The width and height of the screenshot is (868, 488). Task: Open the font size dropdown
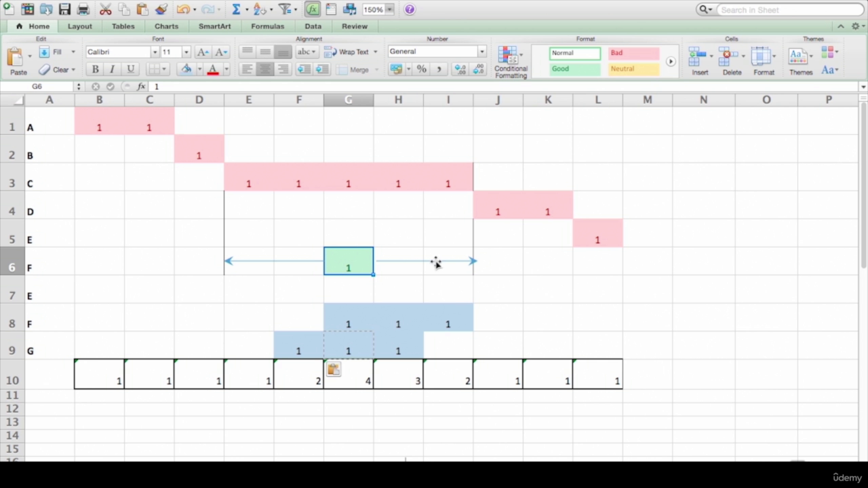[x=186, y=52]
